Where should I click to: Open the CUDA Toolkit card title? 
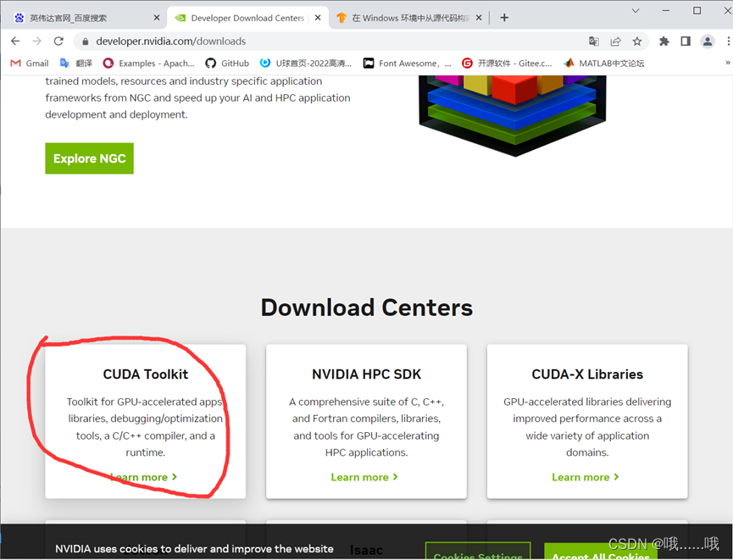click(146, 374)
